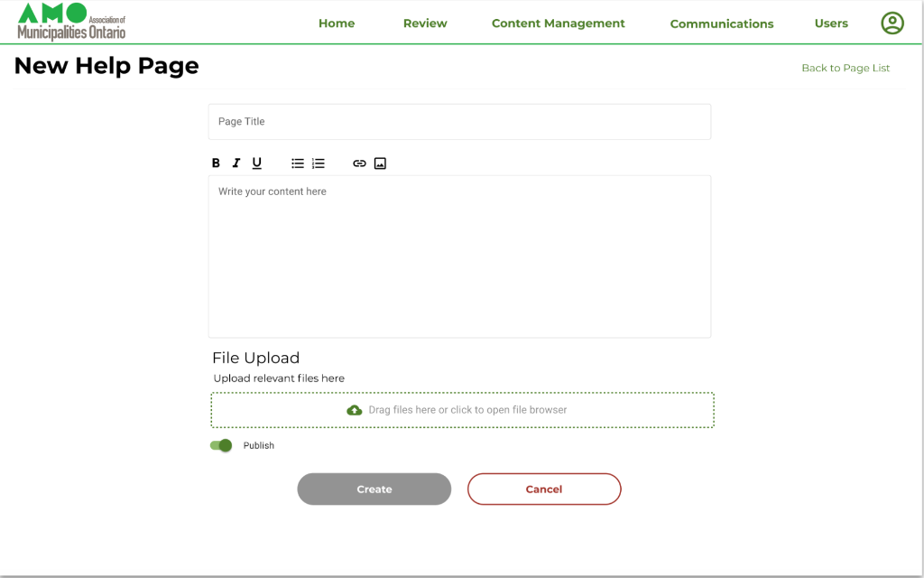Click the Create button
This screenshot has width=924, height=578.
coord(374,489)
